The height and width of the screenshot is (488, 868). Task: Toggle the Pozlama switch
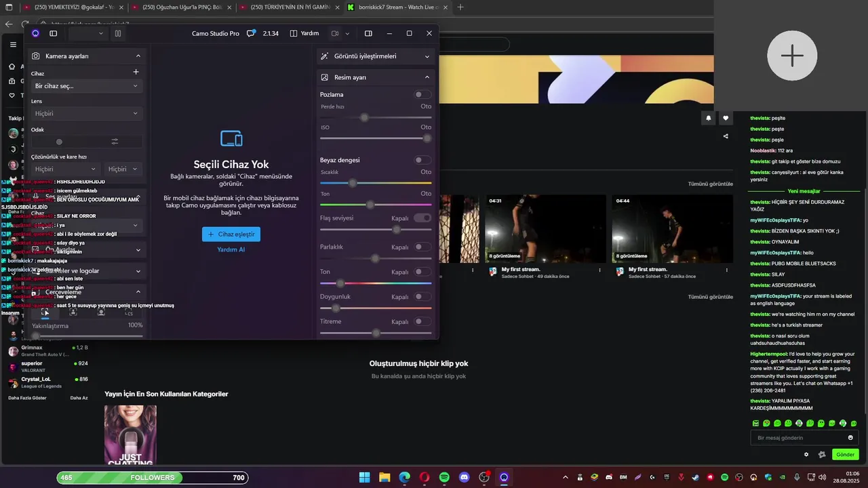click(x=422, y=95)
